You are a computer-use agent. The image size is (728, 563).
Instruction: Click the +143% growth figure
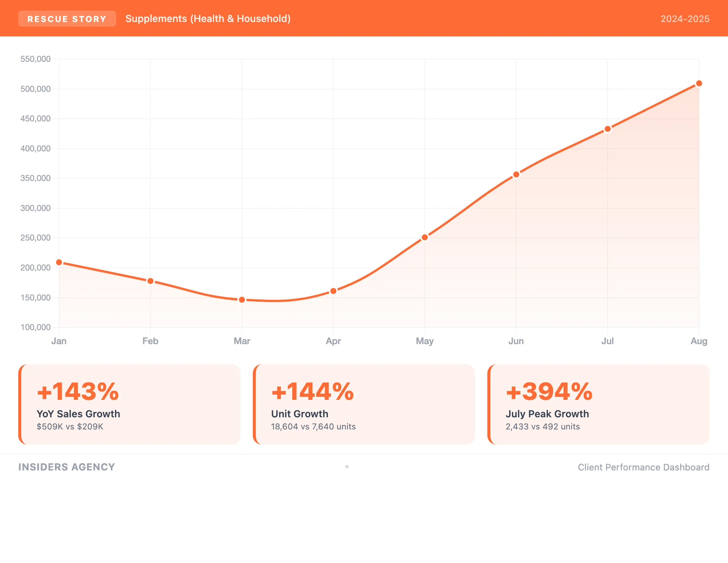point(78,392)
